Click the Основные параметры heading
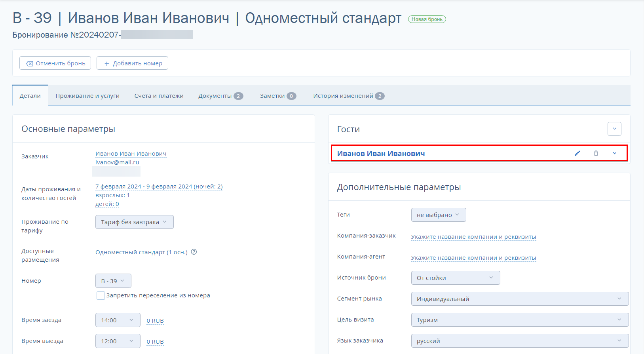Screen dimensions: 644x354 coord(68,129)
